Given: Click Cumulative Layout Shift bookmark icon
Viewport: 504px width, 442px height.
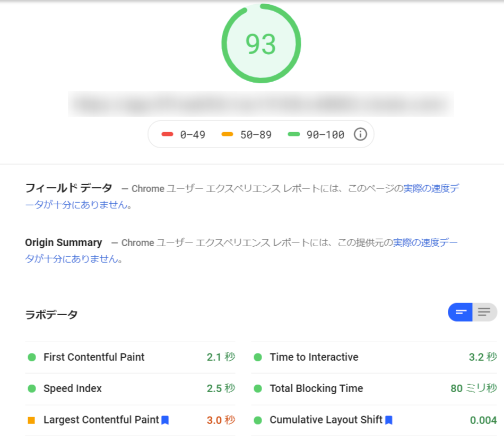Looking at the screenshot, I should (x=388, y=420).
